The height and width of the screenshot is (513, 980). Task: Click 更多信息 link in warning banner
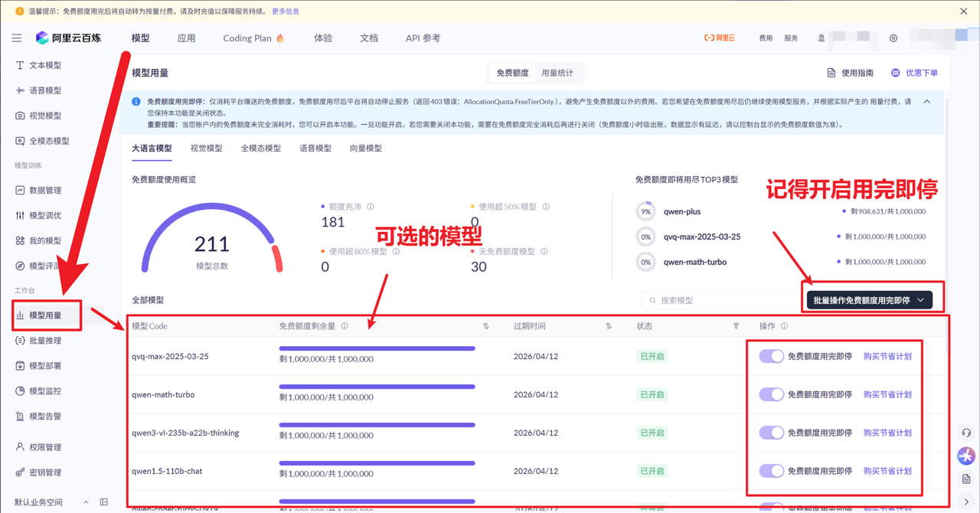point(286,11)
